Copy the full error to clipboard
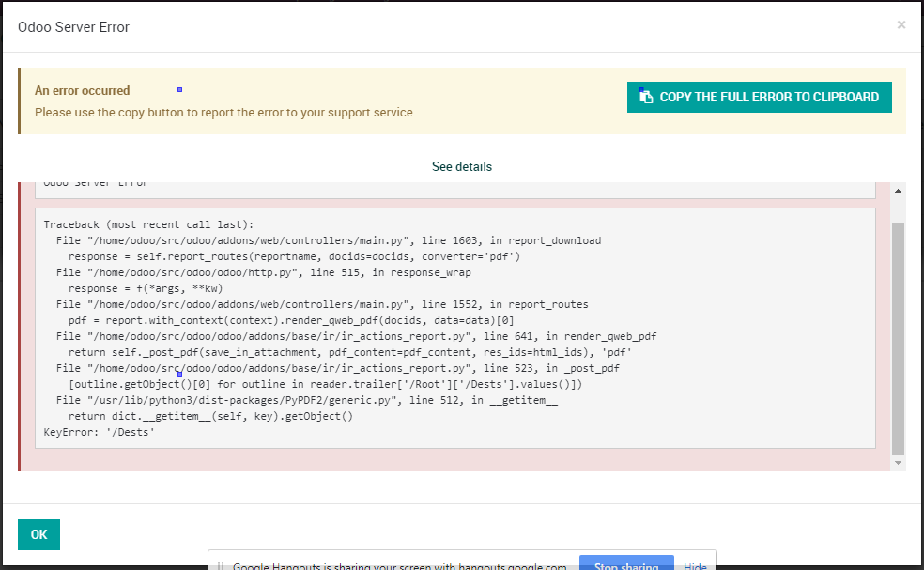Screen dimensions: 924x570 point(759,96)
